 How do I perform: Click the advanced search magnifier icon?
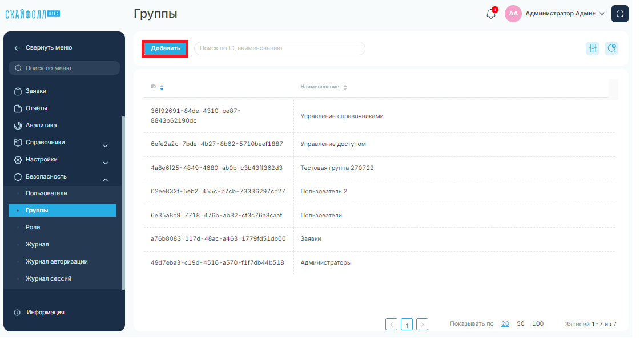click(x=611, y=48)
